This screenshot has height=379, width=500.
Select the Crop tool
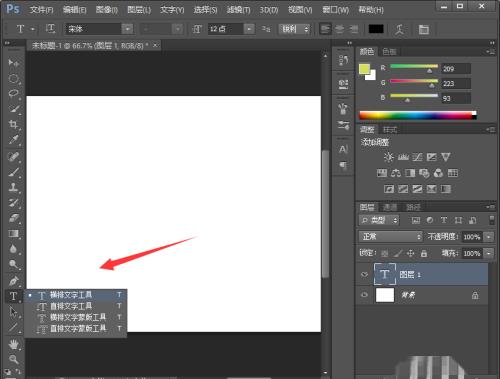coord(13,124)
